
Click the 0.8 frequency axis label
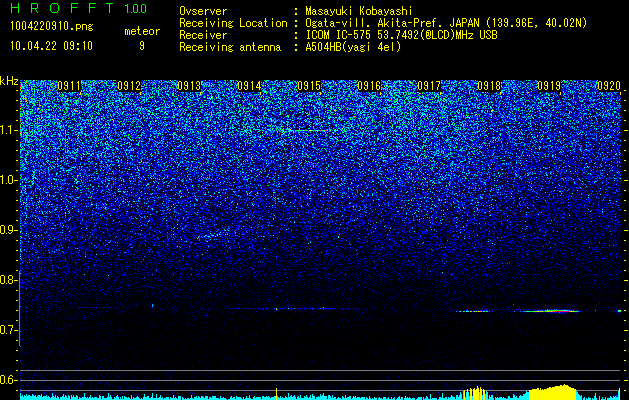click(9, 280)
